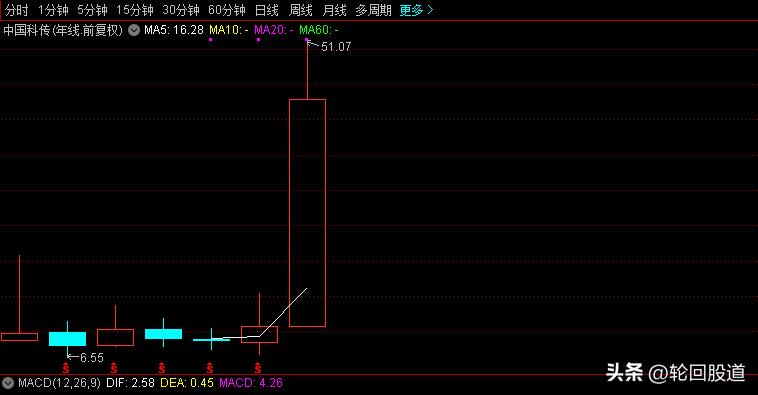This screenshot has width=758, height=395.
Task: Open the 周线 weekly chart
Action: (x=300, y=10)
